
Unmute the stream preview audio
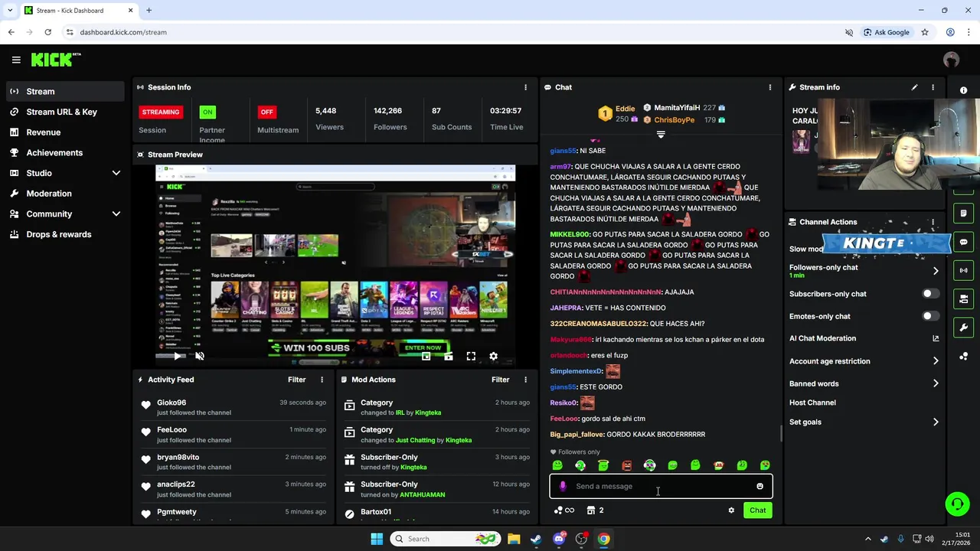pyautogui.click(x=200, y=356)
